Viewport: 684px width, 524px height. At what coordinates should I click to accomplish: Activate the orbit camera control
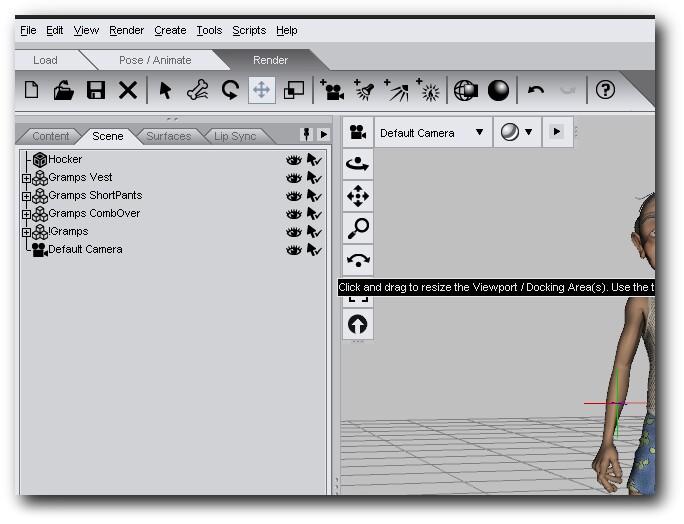(358, 164)
